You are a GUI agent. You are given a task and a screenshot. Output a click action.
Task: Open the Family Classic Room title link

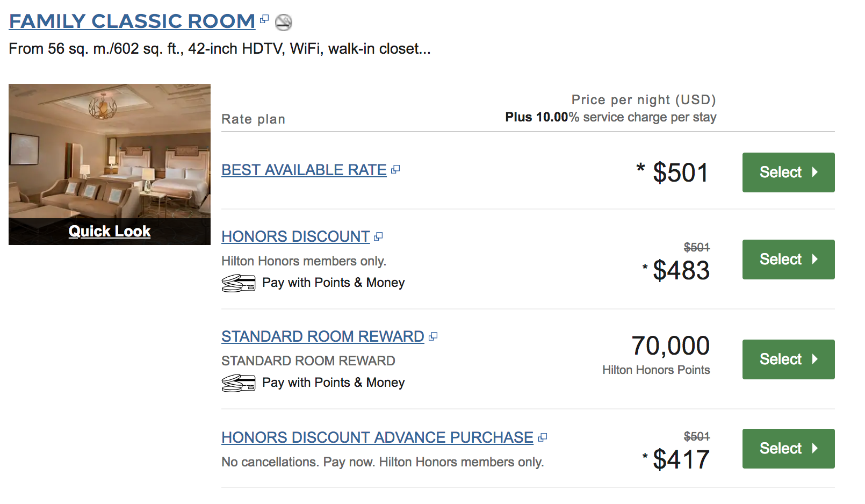click(x=132, y=21)
